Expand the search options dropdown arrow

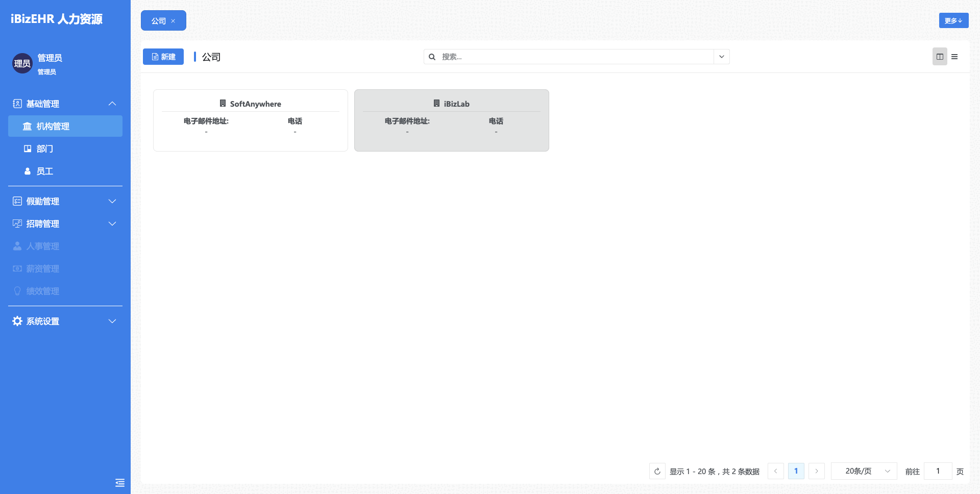(x=722, y=57)
